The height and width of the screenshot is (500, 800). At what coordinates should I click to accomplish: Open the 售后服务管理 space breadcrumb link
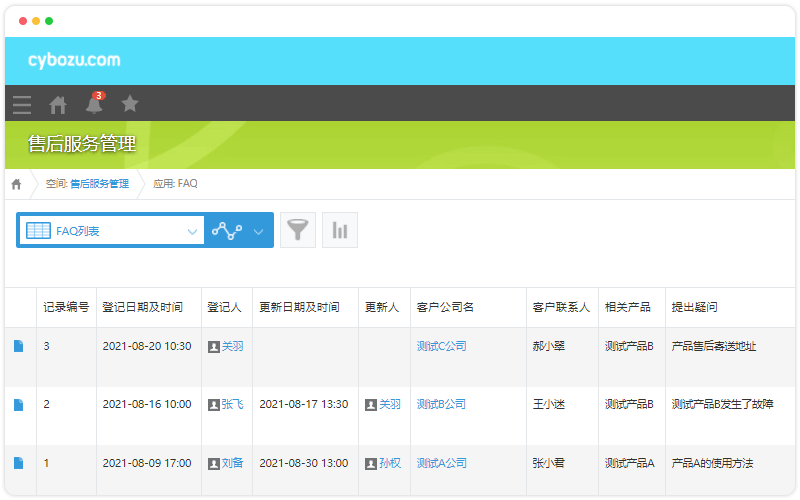tap(99, 184)
